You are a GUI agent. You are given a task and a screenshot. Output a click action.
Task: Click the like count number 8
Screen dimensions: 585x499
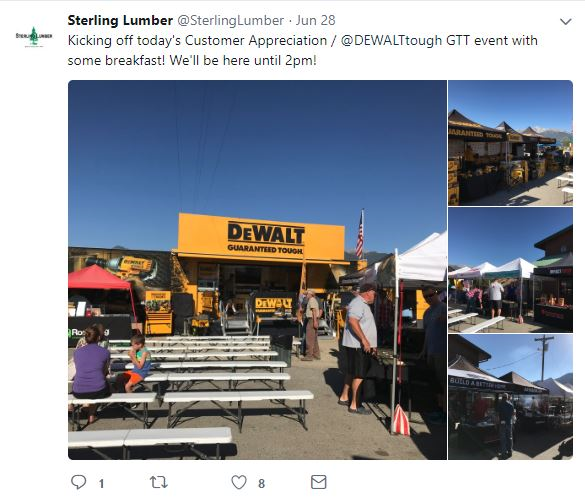click(262, 484)
